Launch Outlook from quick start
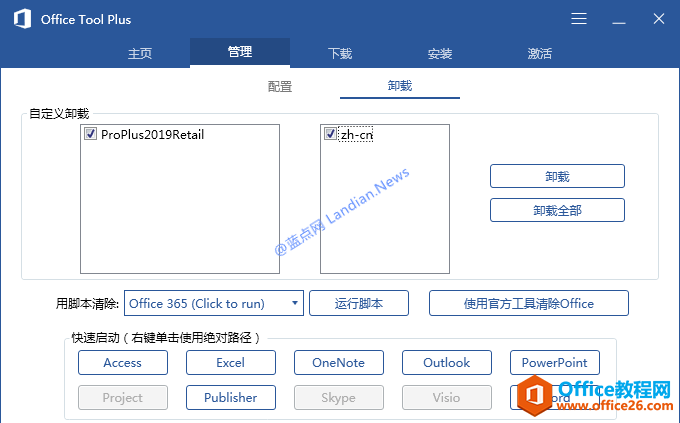The image size is (680, 423). [447, 362]
